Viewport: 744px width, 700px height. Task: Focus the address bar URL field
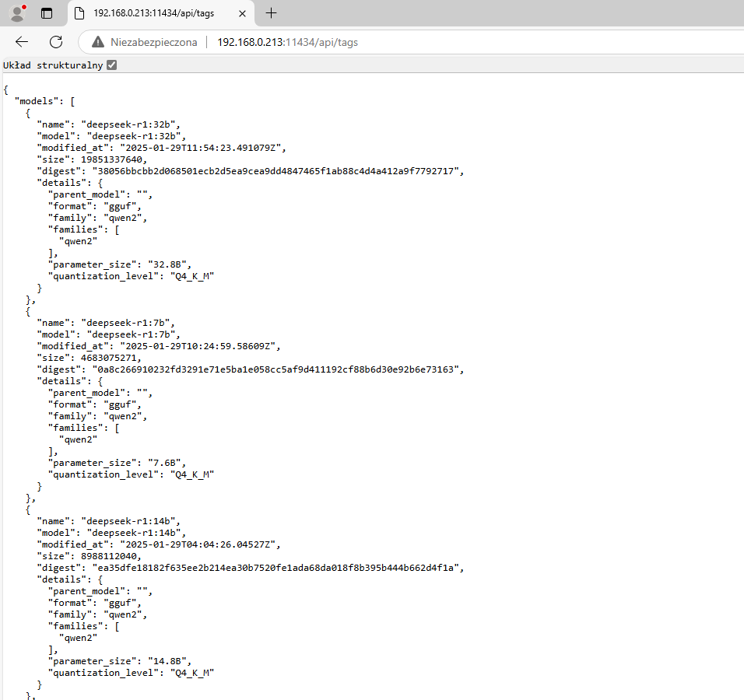click(x=287, y=42)
